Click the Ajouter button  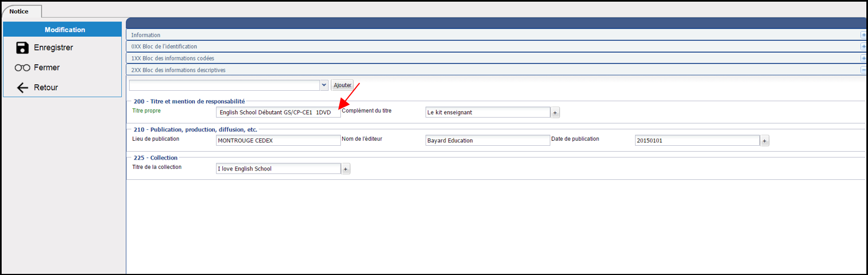[343, 85]
